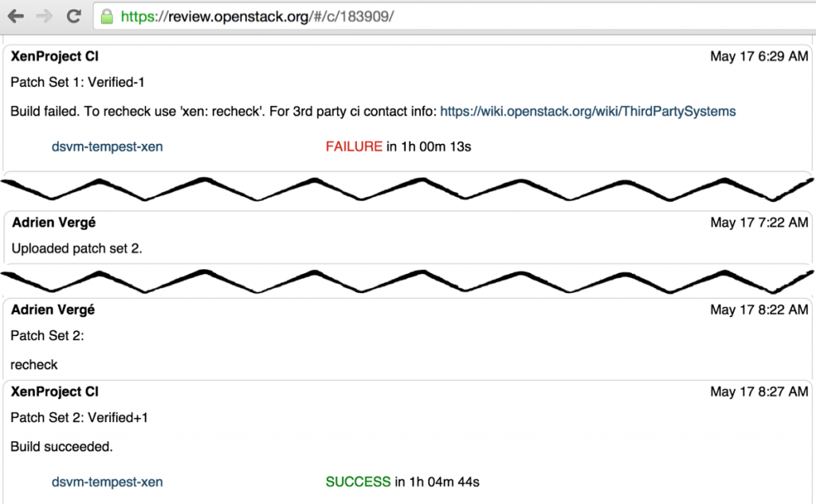The height and width of the screenshot is (504, 816).
Task: Collapse the first XenProject CI comment header
Action: pos(55,57)
